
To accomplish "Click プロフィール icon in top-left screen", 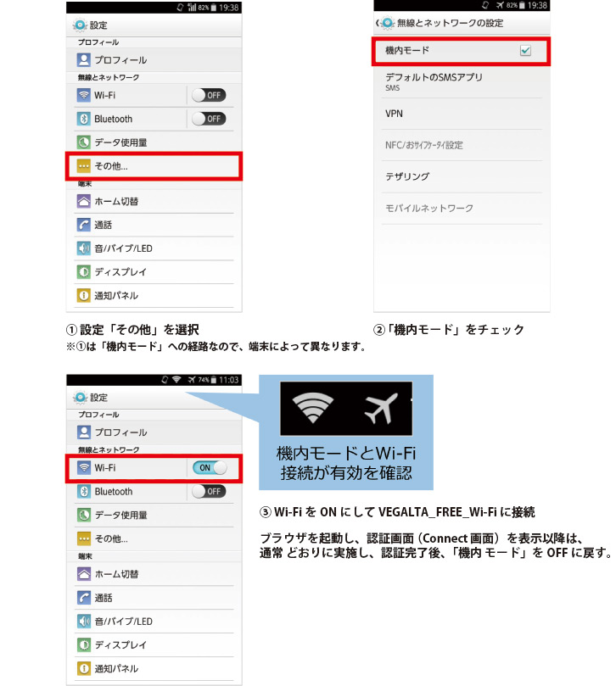I will click(x=83, y=60).
